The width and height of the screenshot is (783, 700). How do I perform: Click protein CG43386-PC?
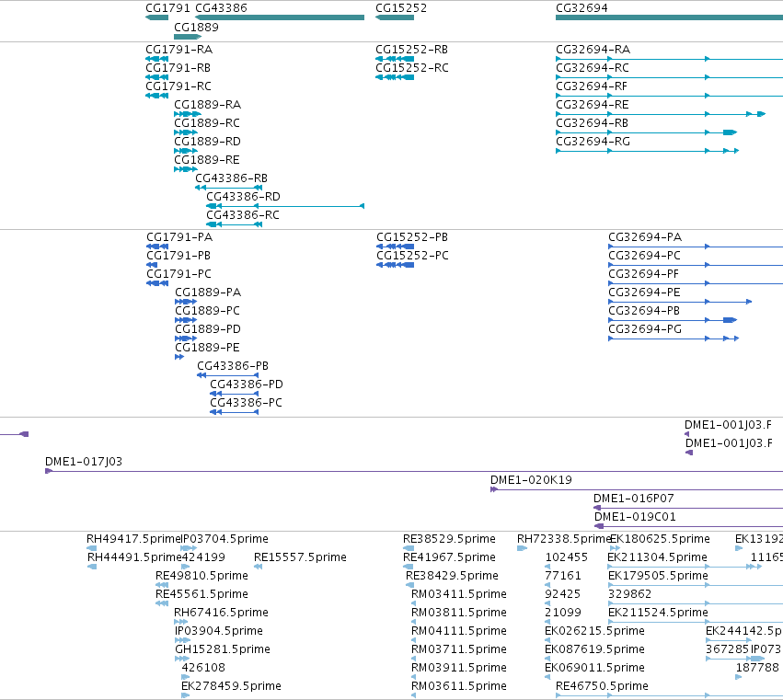[x=246, y=403]
